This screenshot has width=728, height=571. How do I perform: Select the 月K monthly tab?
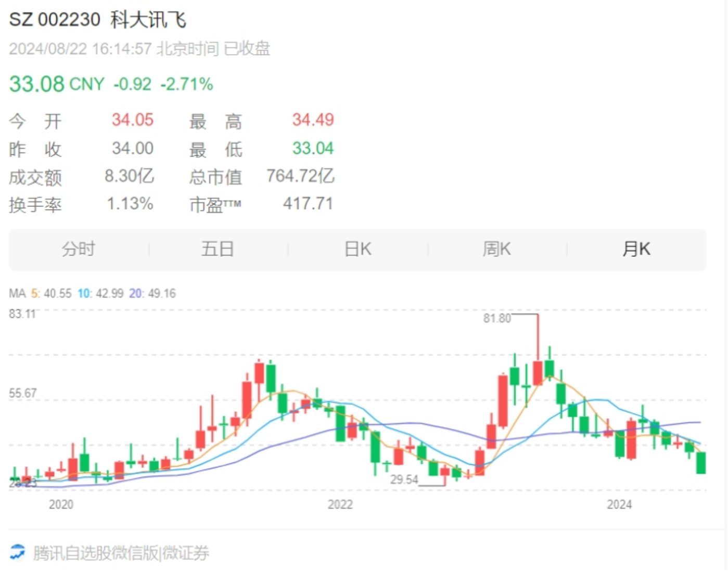coord(636,249)
